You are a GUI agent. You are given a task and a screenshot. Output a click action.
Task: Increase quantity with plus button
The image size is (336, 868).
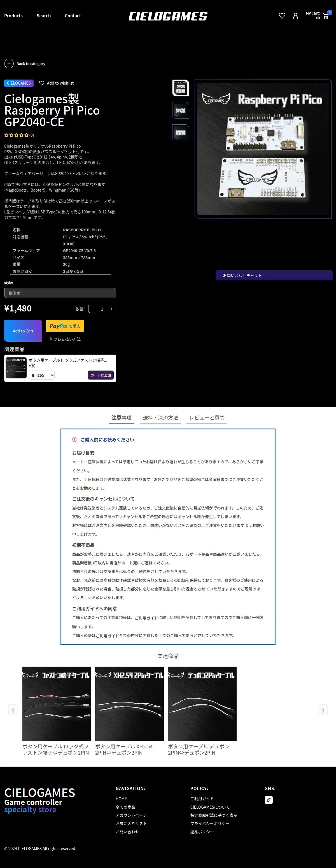pyautogui.click(x=111, y=309)
